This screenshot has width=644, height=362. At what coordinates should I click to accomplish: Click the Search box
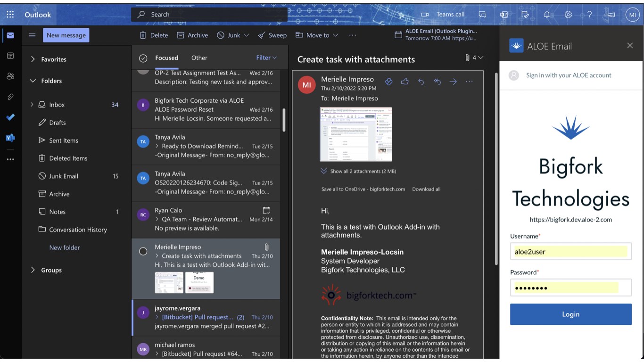209,15
